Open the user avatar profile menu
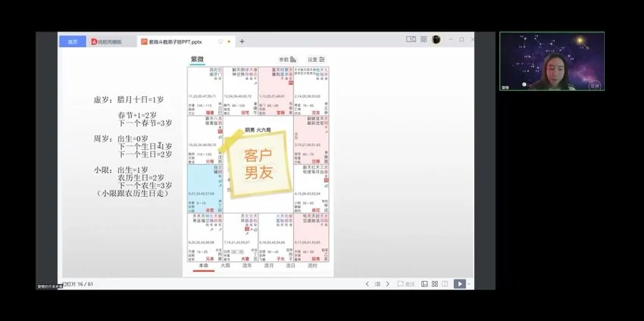 [x=436, y=40]
